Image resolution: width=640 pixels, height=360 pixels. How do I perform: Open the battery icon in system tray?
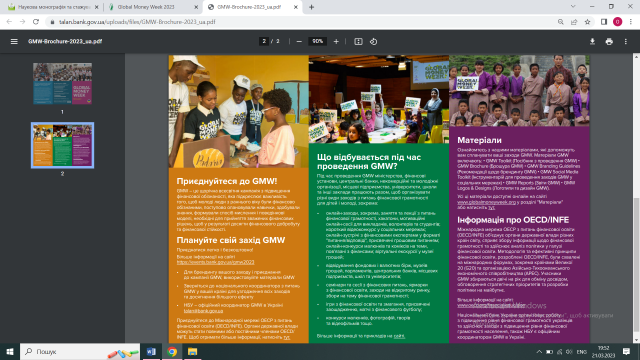549,352
